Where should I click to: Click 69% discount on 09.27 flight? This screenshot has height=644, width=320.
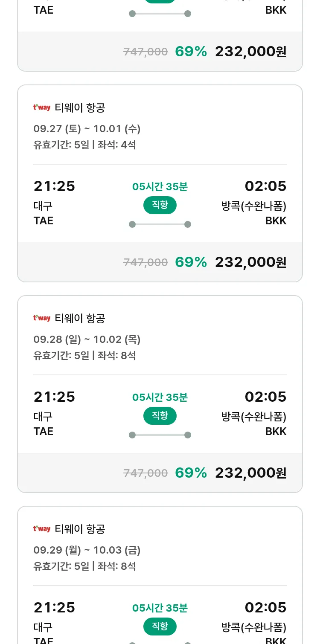pos(191,262)
